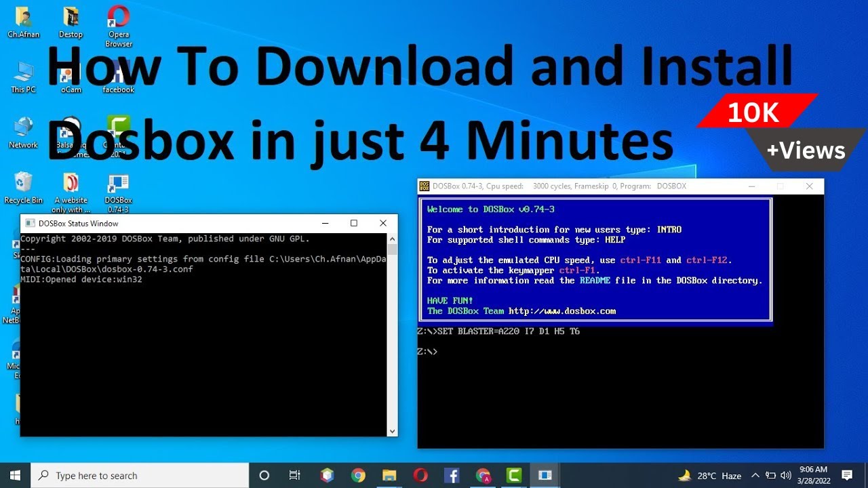Click the DOSBox window title bar icon
This screenshot has width=868, height=488.
pyautogui.click(x=425, y=186)
